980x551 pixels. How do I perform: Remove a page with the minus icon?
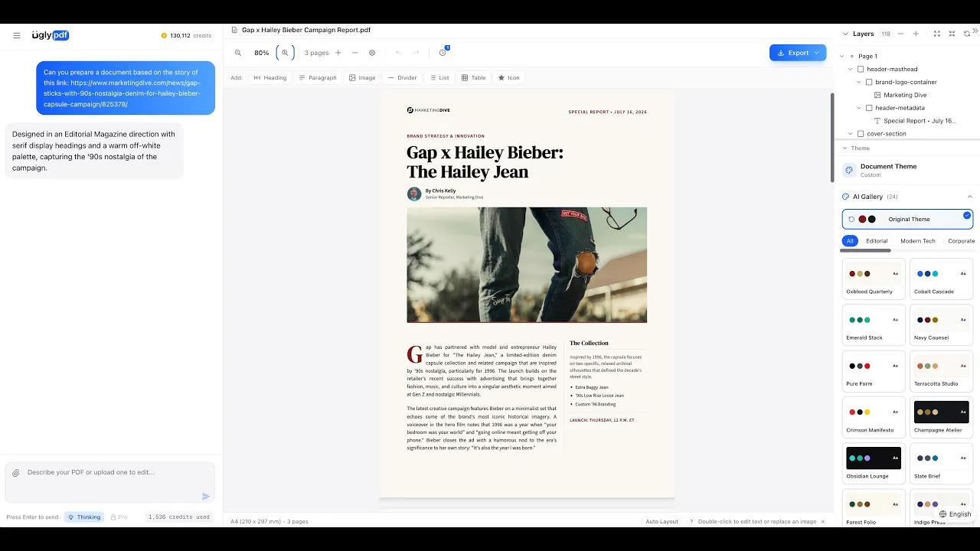click(x=354, y=53)
